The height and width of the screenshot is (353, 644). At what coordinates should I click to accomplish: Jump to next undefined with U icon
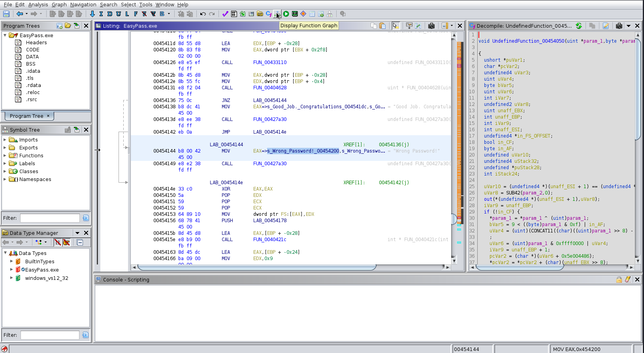(119, 14)
